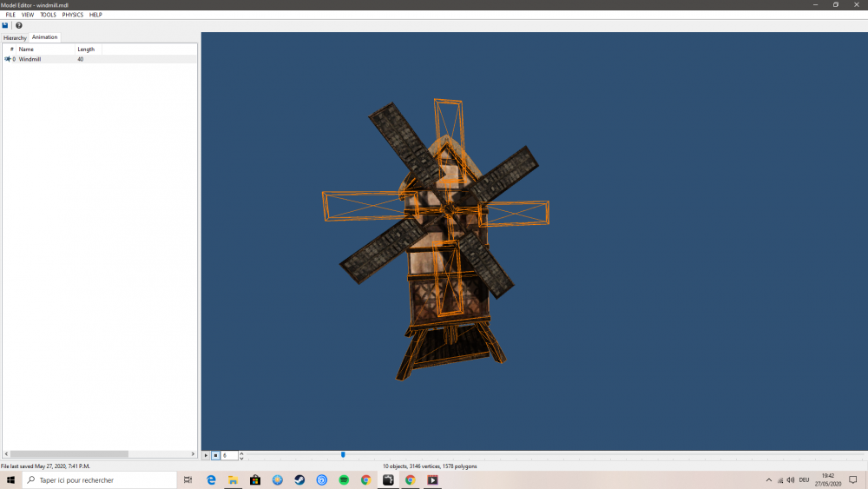868x489 pixels.
Task: Switch to the Hierarchy tab
Action: click(15, 37)
